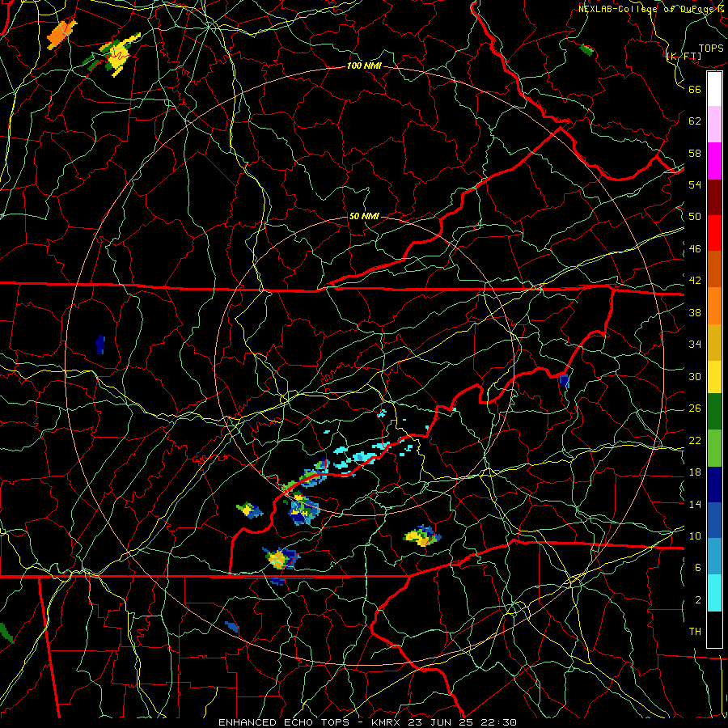Image resolution: width=728 pixels, height=728 pixels.
Task: Click the legend value '6'
Action: click(x=698, y=568)
